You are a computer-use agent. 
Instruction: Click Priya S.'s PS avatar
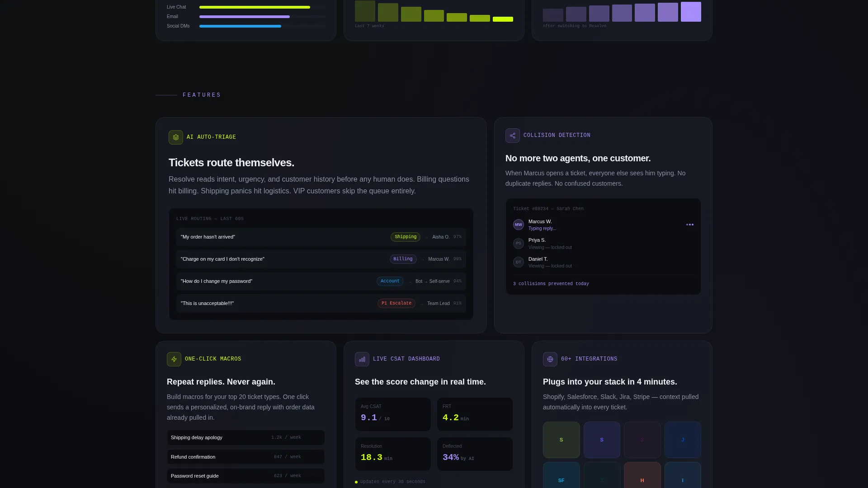tap(519, 244)
